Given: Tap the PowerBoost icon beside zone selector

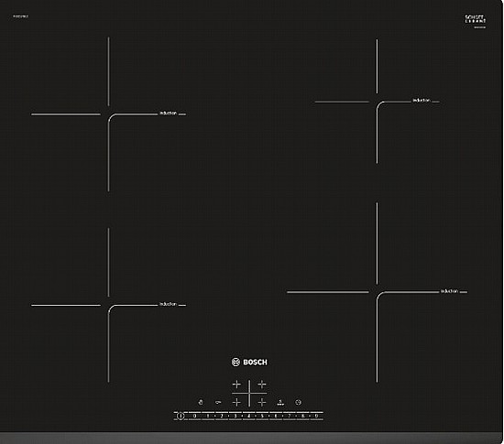Looking at the screenshot, I should coord(280,402).
